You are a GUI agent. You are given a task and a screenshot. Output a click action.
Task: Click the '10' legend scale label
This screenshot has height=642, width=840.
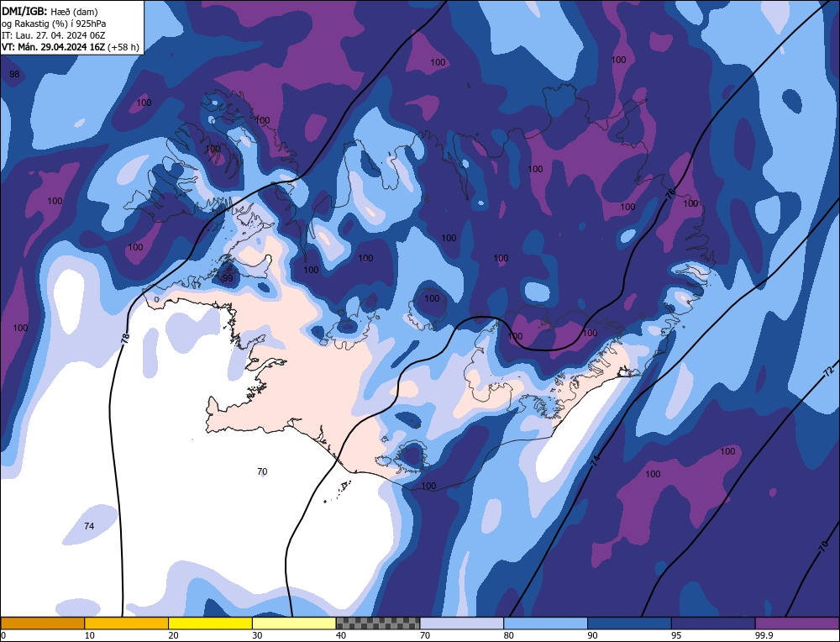90,635
